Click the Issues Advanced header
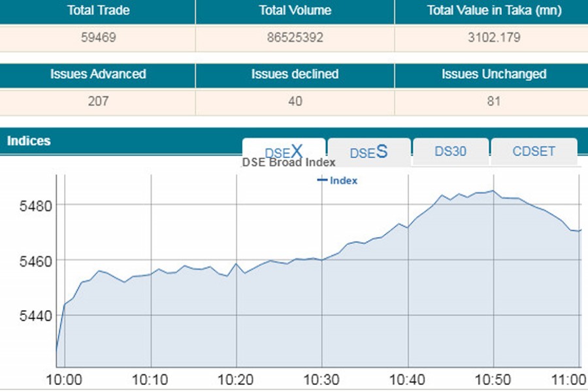The height and width of the screenshot is (392, 588). tap(97, 74)
